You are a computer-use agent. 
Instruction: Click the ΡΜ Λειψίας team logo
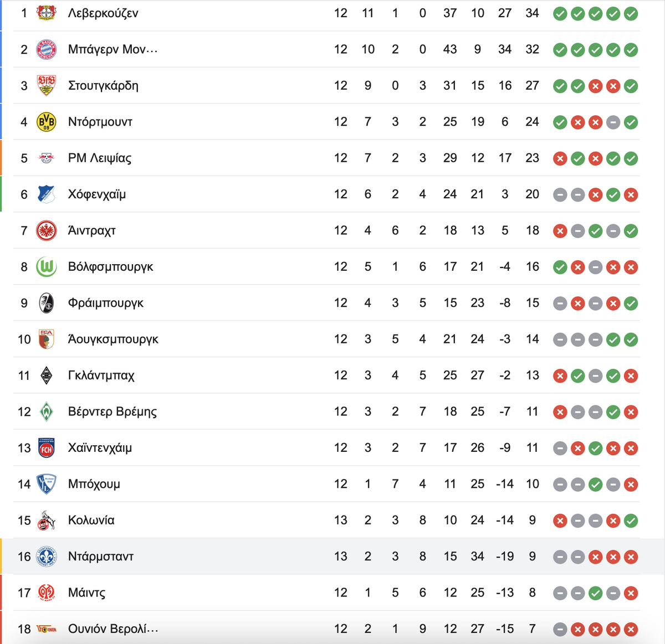[x=47, y=158]
